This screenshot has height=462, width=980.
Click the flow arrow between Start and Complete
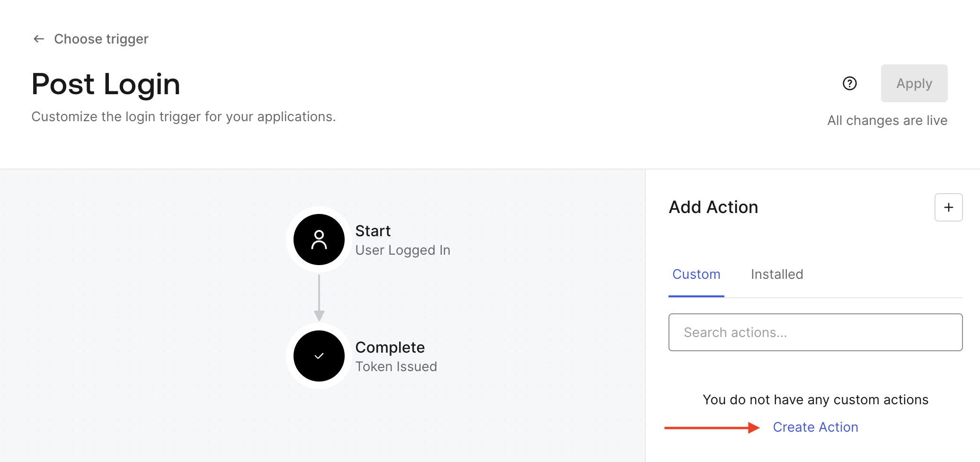319,298
